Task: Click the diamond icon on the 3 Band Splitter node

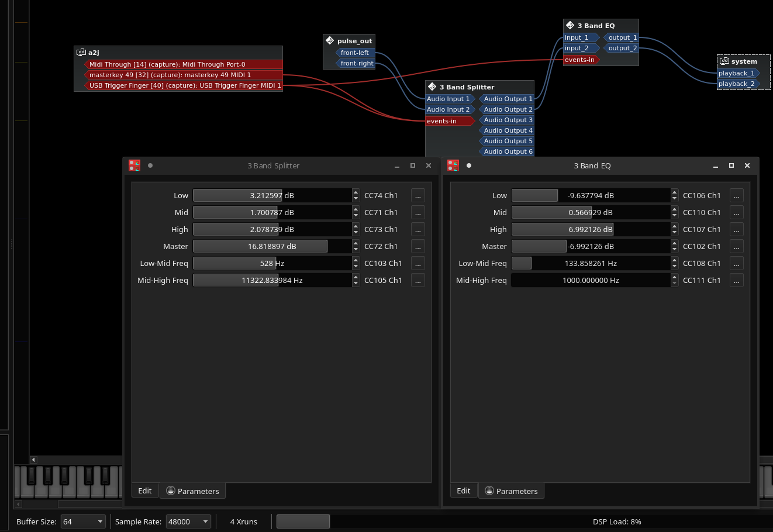Action: (433, 87)
